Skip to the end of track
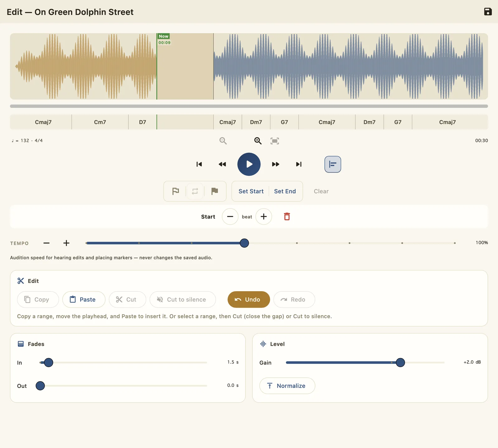Screen dimensions: 498x448 click(x=299, y=164)
